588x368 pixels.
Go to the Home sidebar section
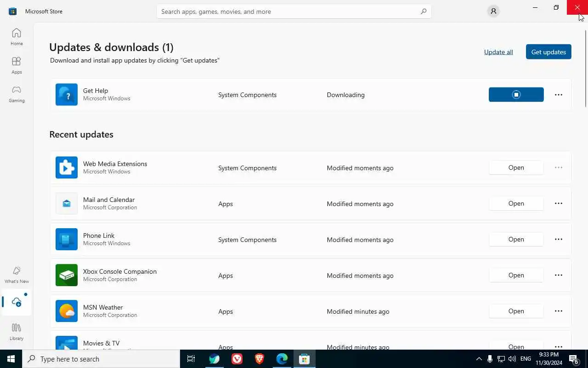(x=17, y=37)
